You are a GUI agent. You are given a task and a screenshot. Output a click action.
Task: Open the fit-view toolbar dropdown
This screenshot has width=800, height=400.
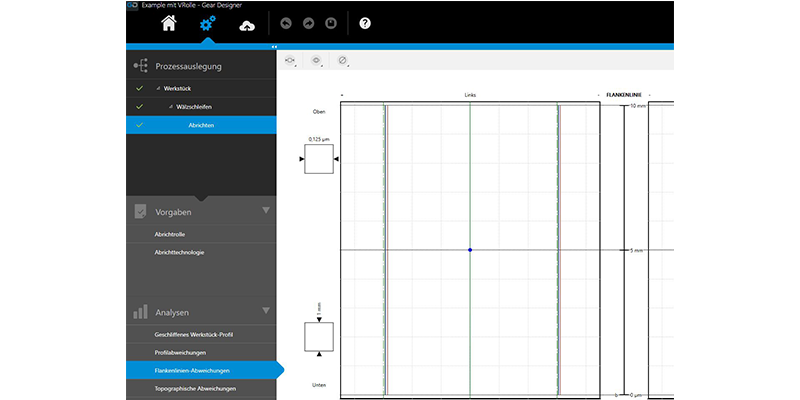[x=290, y=60]
